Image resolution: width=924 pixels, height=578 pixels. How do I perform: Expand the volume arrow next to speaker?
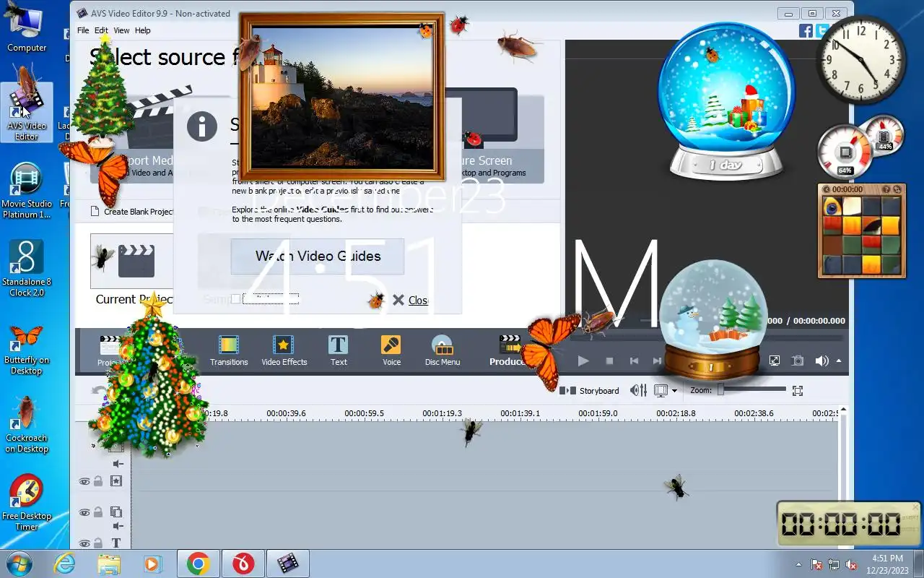tap(838, 361)
